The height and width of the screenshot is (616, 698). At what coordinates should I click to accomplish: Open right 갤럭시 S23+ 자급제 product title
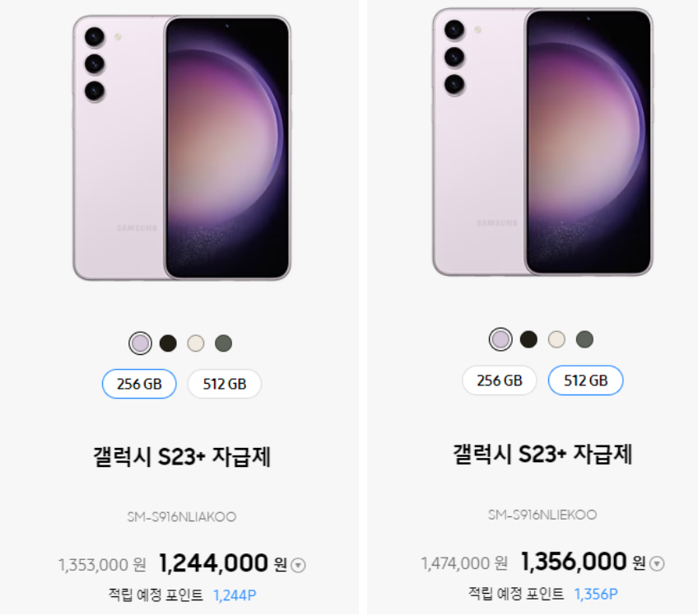click(x=542, y=455)
